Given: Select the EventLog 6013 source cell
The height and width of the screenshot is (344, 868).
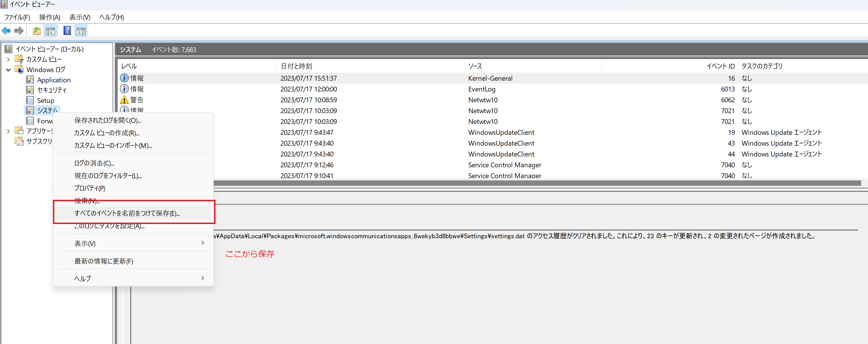Looking at the screenshot, I should tap(481, 89).
